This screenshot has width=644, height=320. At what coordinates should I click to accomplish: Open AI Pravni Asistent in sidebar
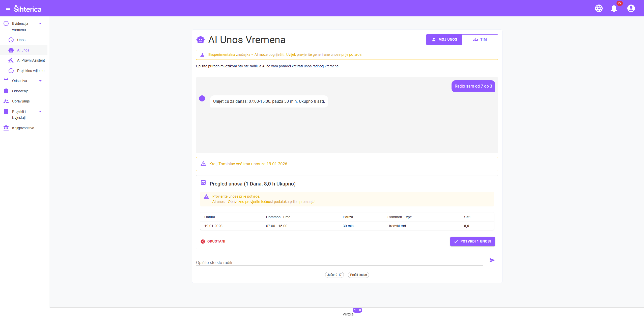click(31, 60)
